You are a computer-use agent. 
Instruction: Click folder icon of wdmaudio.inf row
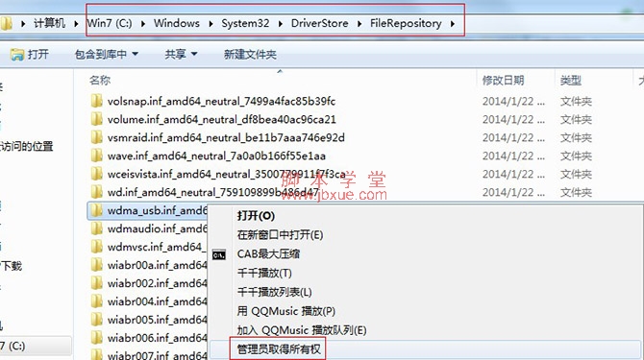96,228
